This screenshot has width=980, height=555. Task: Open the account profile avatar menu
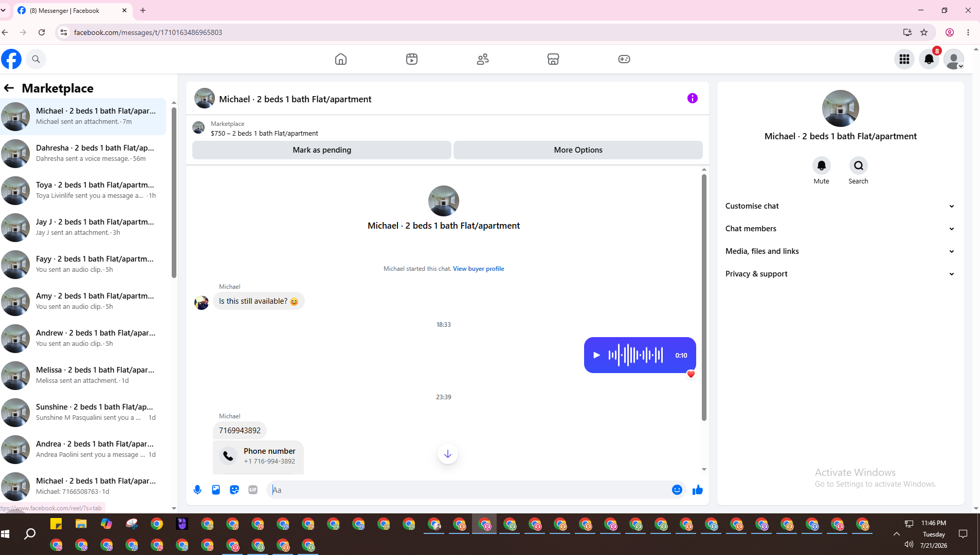click(954, 59)
